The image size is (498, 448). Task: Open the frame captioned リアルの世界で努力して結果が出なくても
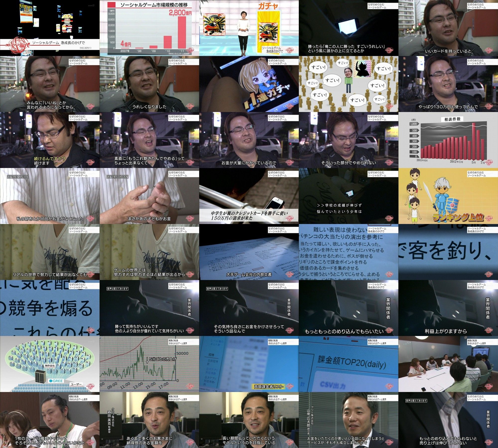pos(50,252)
